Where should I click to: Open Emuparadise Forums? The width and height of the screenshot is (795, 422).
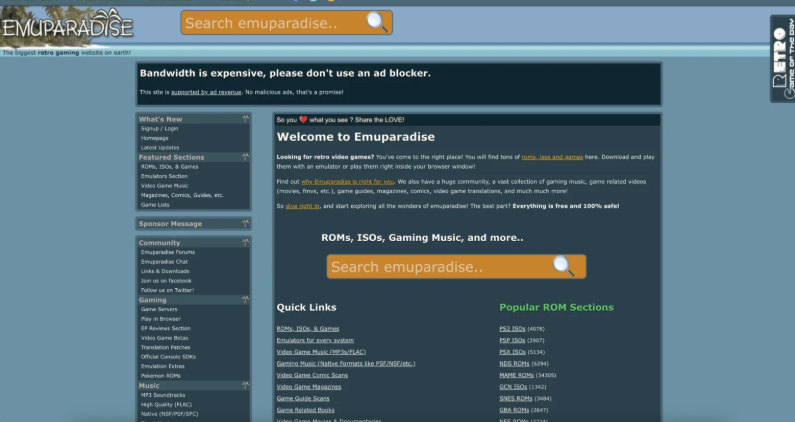click(168, 252)
